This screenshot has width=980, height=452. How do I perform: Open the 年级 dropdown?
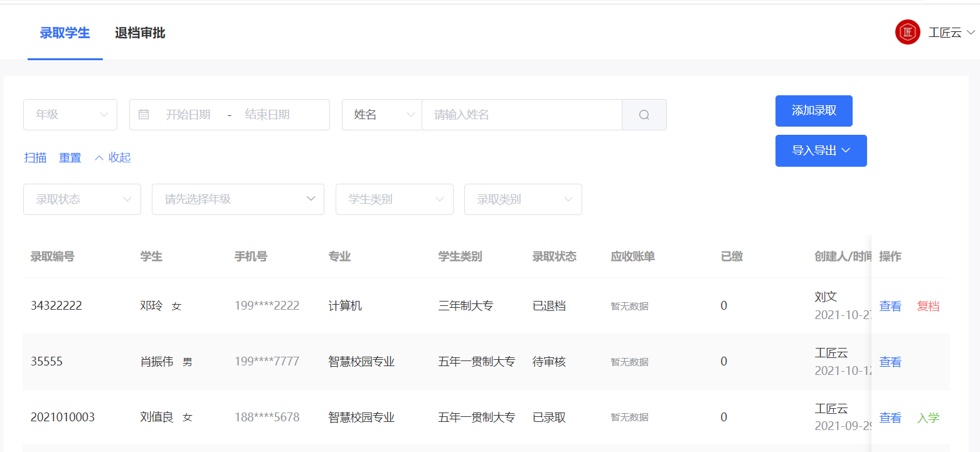70,115
